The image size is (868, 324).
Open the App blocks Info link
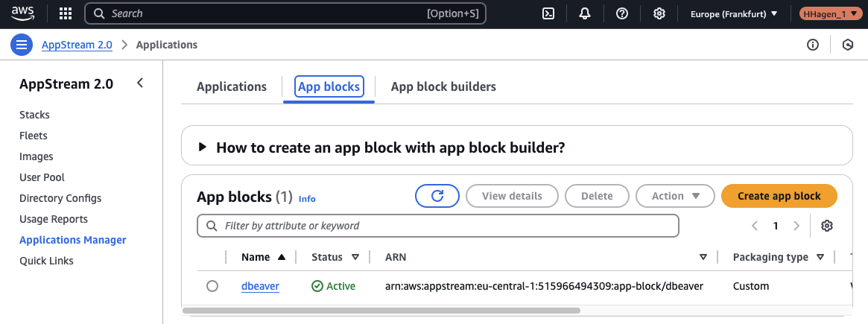click(x=307, y=198)
